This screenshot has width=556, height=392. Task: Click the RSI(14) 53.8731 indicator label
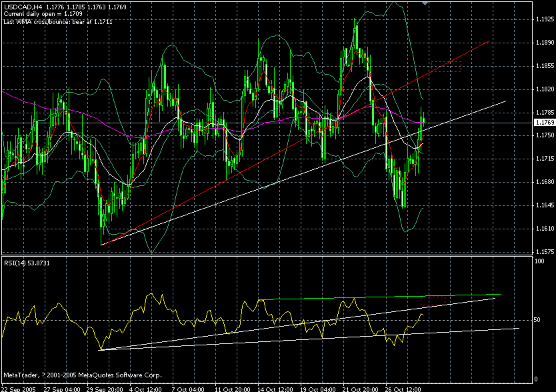pyautogui.click(x=27, y=263)
